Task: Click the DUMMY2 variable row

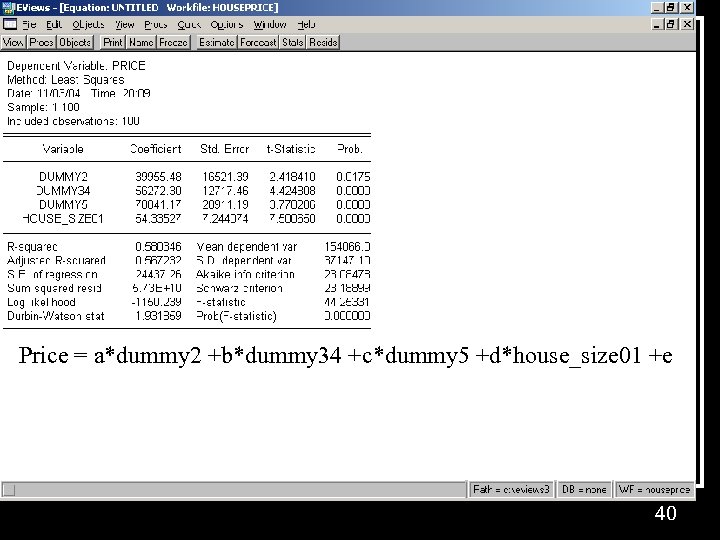Action: [186, 177]
